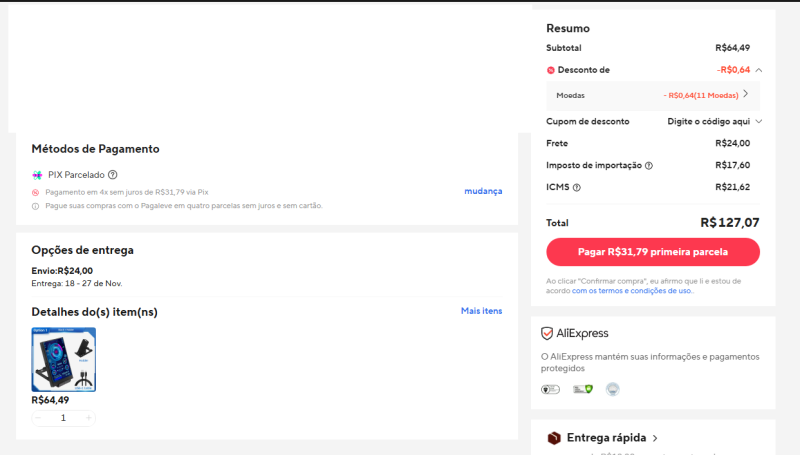Viewport: 800px width, 455px height.
Task: Decrease item quantity with minus button
Action: [39, 418]
